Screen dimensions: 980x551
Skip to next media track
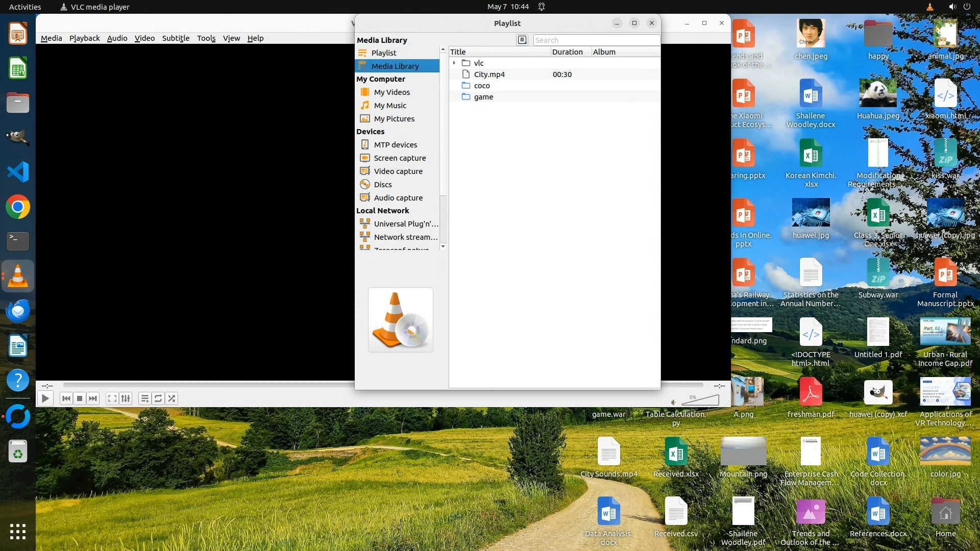point(93,398)
